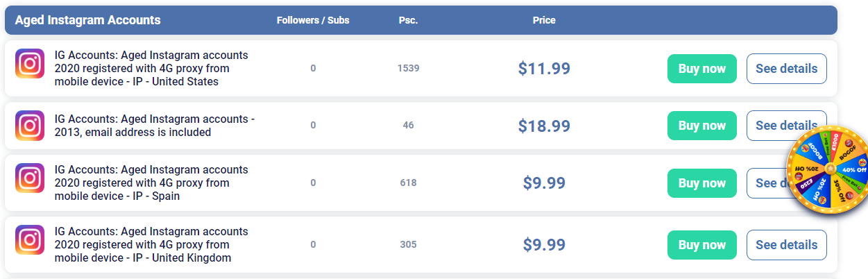The width and height of the screenshot is (868, 279).
Task: Open the United Kingdom account title
Action: [x=151, y=244]
